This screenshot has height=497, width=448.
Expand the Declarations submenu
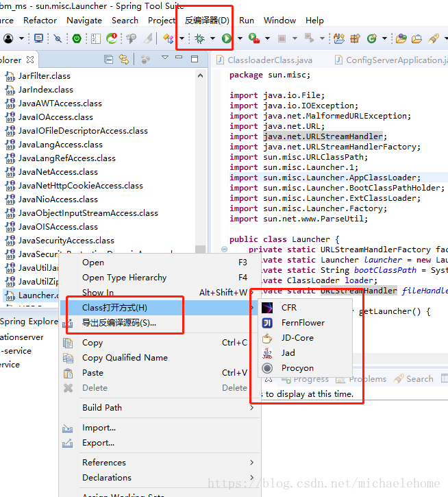click(160, 478)
